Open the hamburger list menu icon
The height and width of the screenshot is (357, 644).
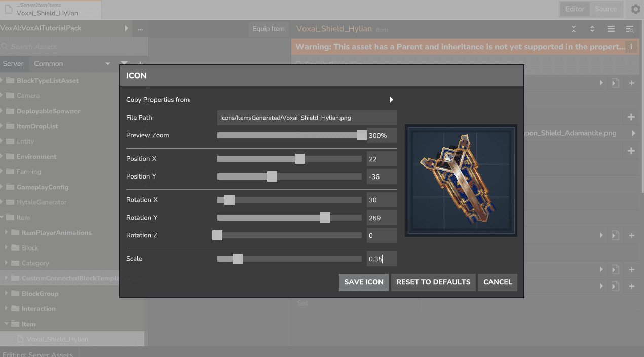(x=611, y=29)
